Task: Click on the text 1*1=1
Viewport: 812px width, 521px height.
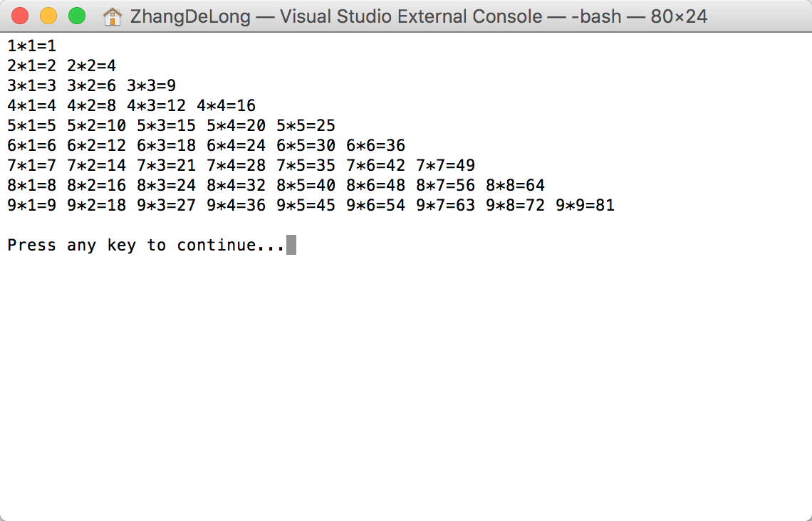Action: coord(31,46)
